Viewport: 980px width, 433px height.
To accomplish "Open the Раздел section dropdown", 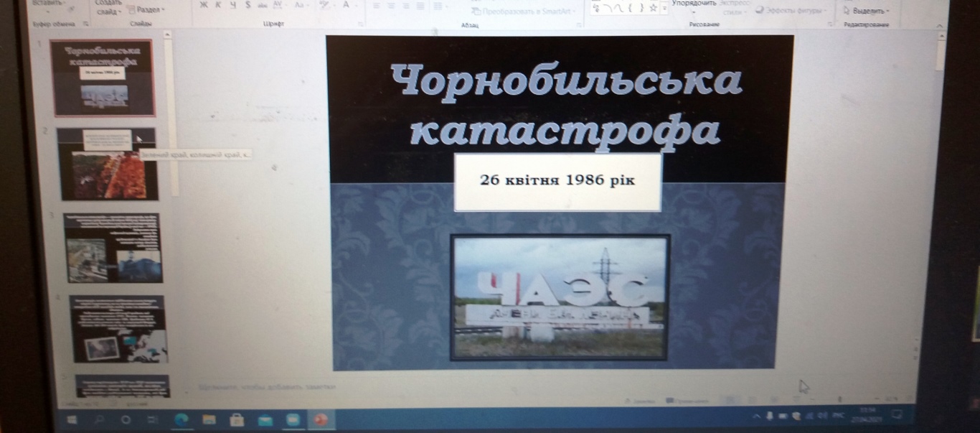I will (146, 9).
